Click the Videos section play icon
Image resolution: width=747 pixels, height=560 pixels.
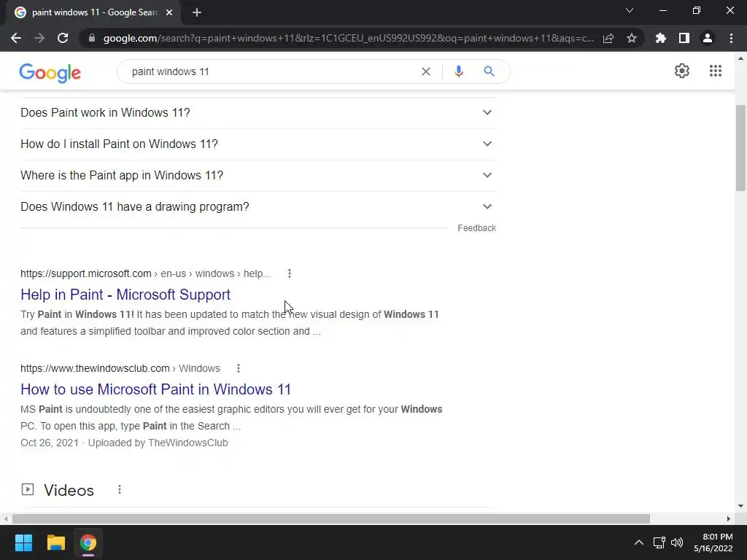(28, 489)
